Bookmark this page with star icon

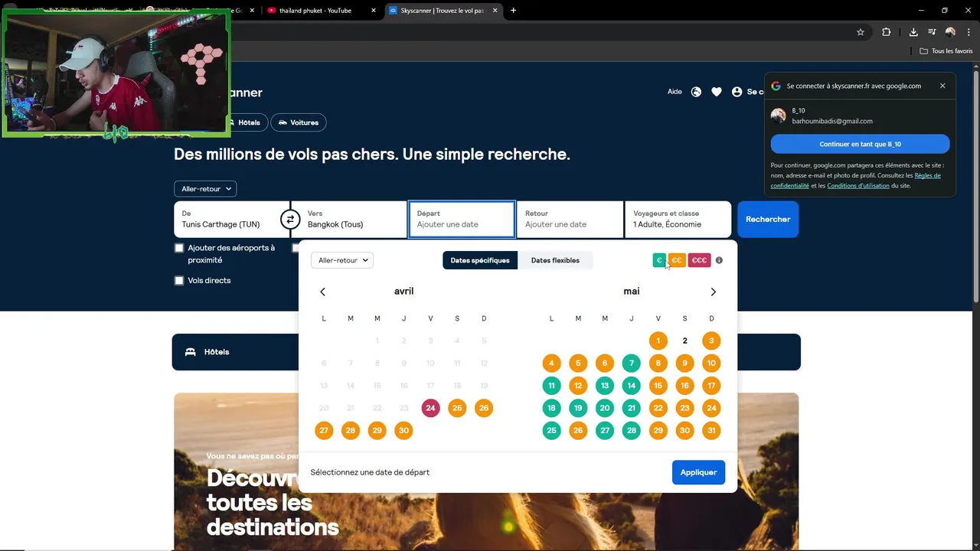click(x=861, y=32)
